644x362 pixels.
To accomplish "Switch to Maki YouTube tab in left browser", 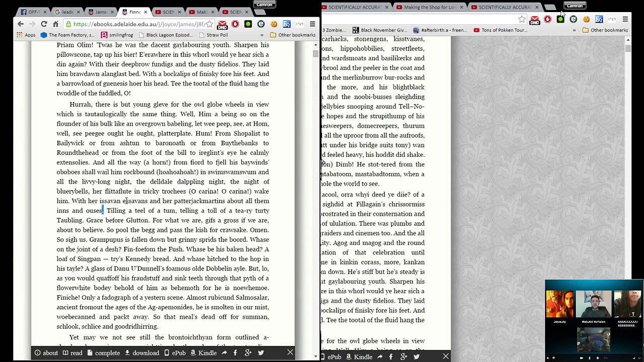I will [x=200, y=12].
